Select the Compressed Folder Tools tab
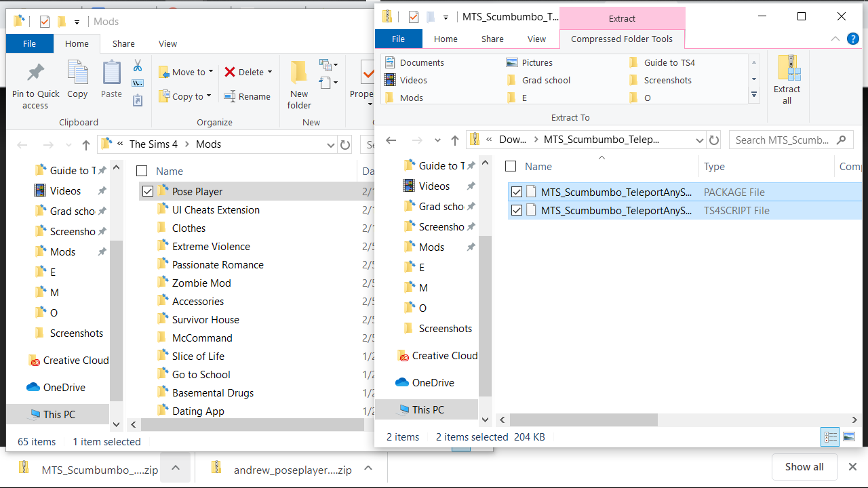868x488 pixels. (622, 39)
